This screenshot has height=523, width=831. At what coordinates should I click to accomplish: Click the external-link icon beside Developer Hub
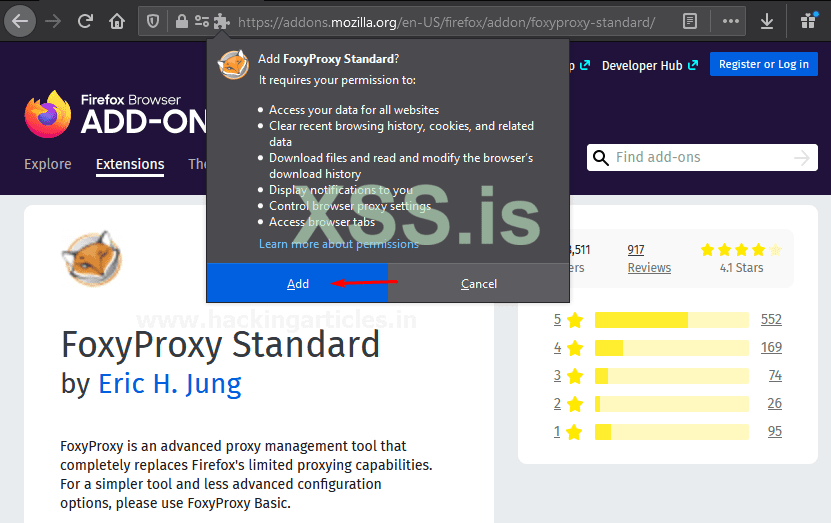(x=693, y=65)
